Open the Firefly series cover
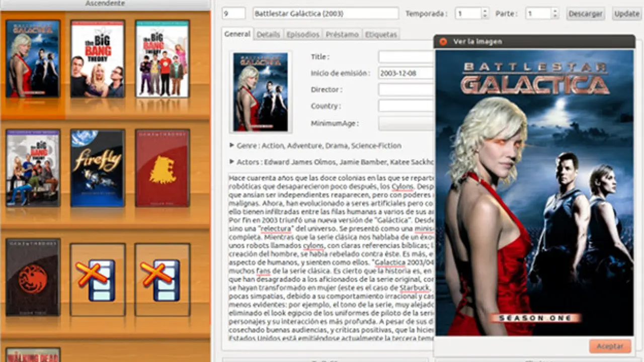The height and width of the screenshot is (362, 644). tap(98, 168)
